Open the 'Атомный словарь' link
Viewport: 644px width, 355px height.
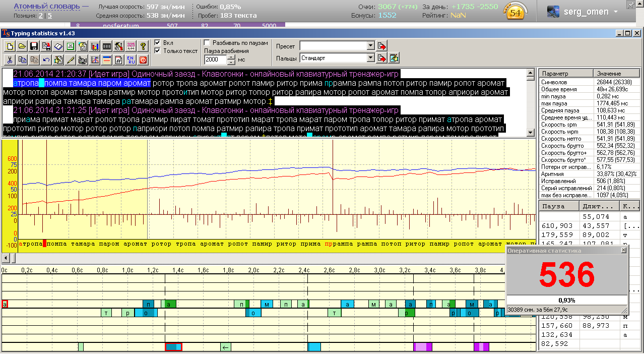pyautogui.click(x=46, y=6)
